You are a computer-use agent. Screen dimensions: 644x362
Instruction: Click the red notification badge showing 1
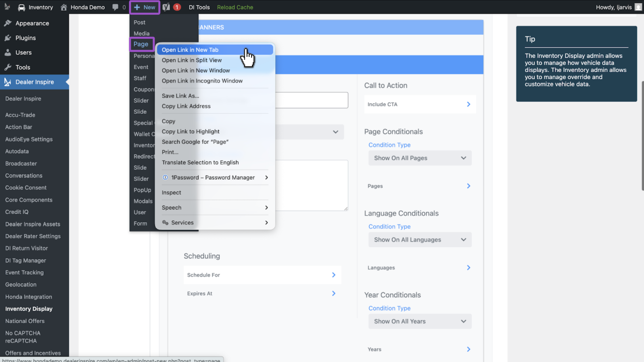tap(177, 7)
